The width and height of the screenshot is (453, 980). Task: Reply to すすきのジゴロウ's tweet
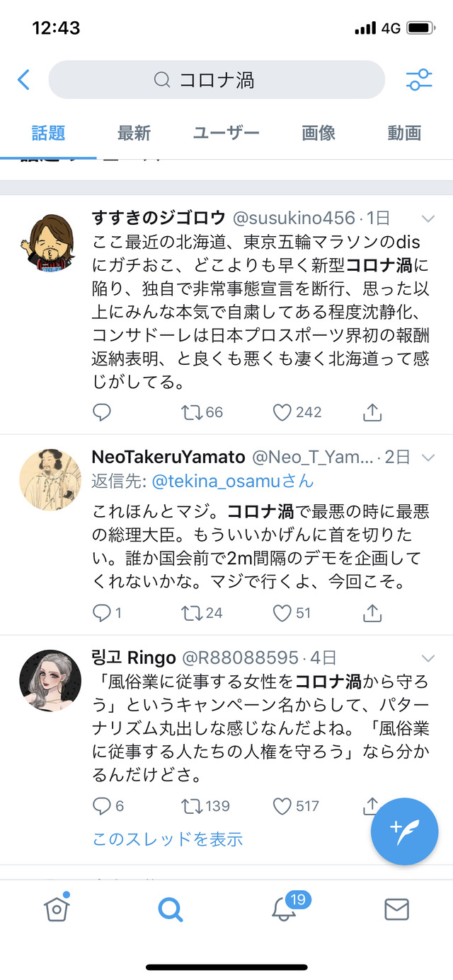[x=102, y=412]
